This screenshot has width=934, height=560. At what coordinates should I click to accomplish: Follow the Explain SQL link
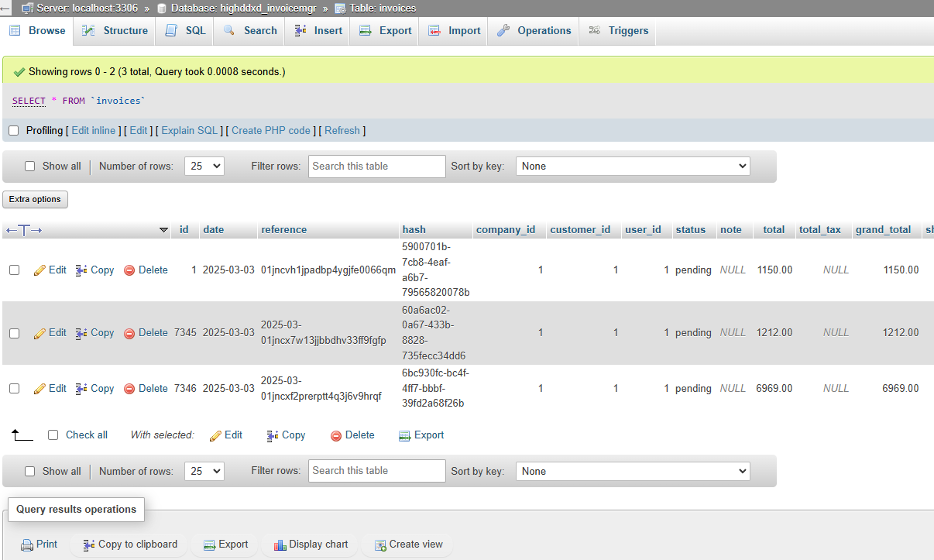pos(190,131)
